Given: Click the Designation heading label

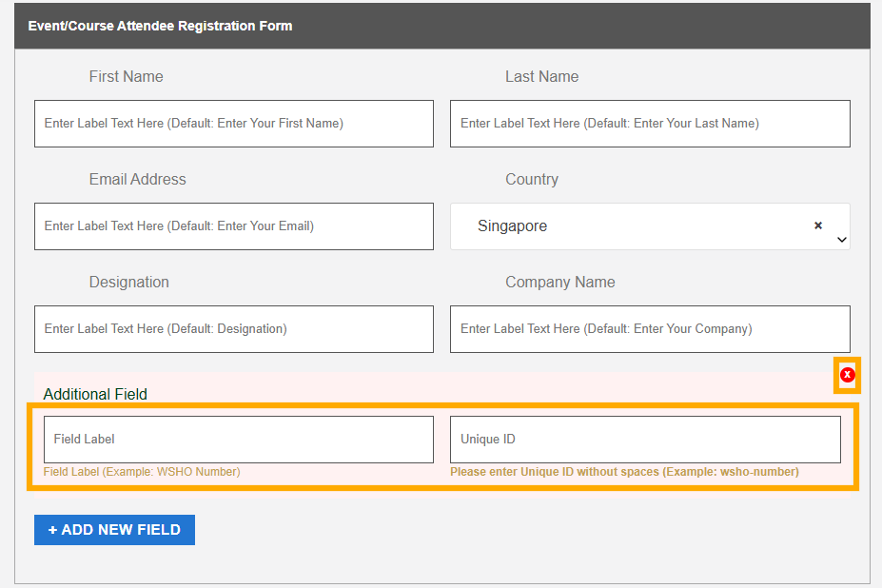Looking at the screenshot, I should (x=128, y=283).
